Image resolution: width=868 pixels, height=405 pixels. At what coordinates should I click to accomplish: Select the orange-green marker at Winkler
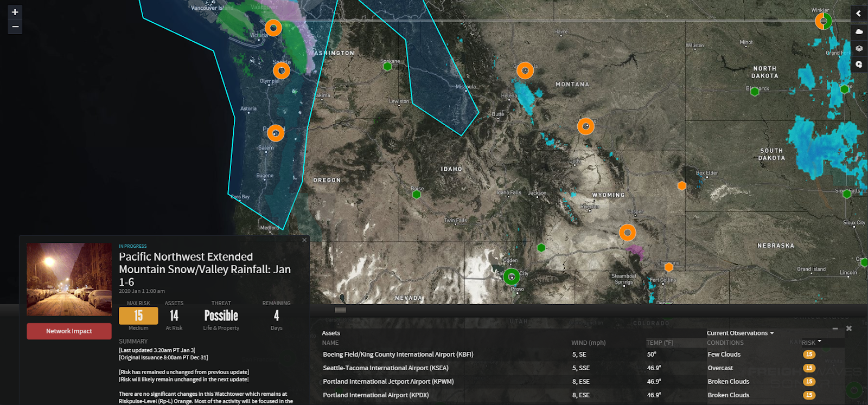coord(824,21)
